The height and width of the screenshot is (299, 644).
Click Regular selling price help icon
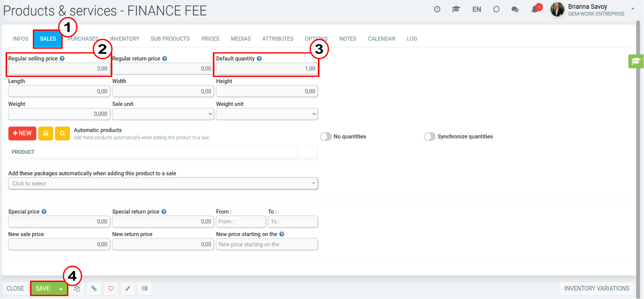click(62, 58)
